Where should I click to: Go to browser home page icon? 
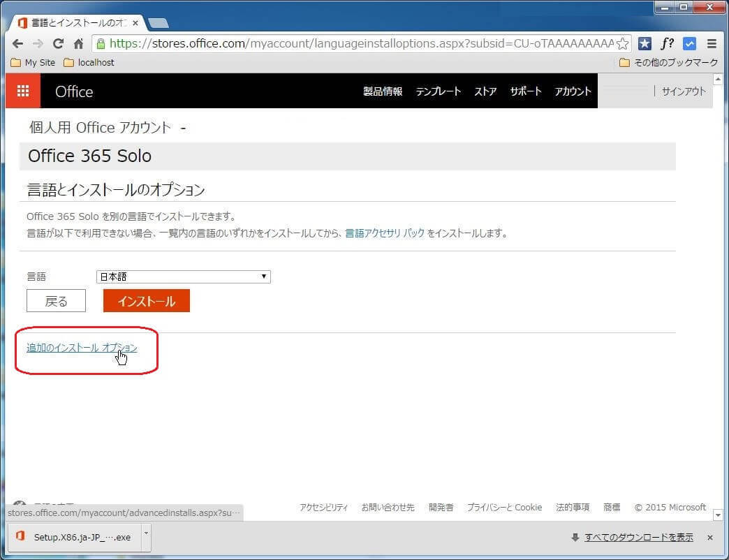tap(79, 43)
